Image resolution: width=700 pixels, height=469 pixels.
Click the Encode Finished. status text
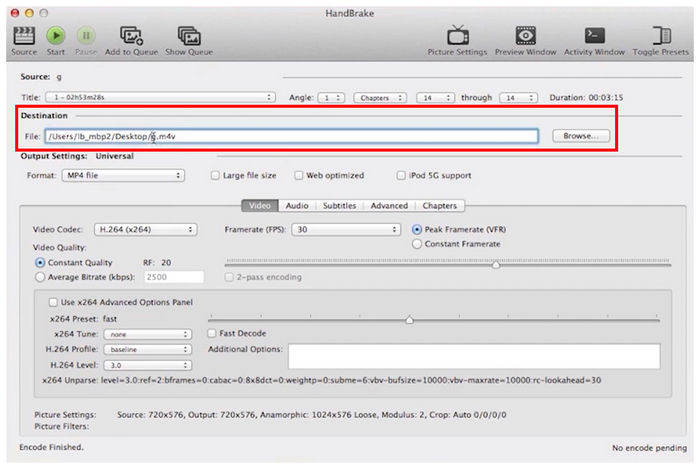pos(51,447)
